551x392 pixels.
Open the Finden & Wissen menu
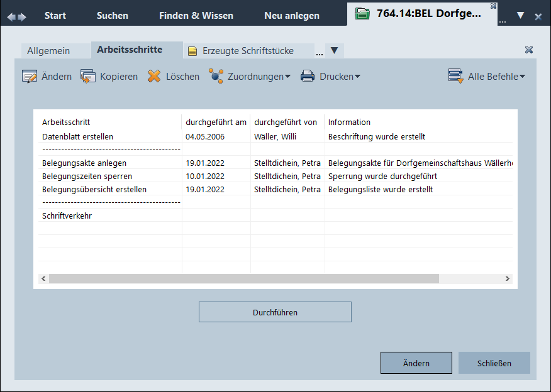[196, 15]
